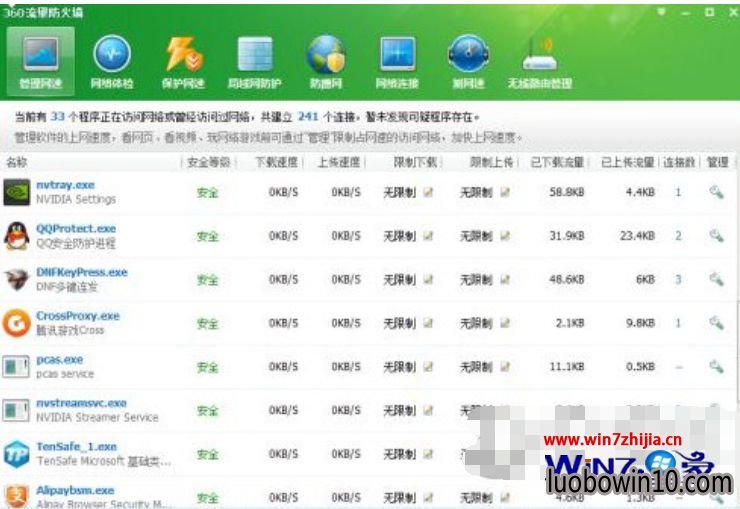The width and height of the screenshot is (740, 509).
Task: Open CrossProxy.exe program name link
Action: [x=78, y=316]
